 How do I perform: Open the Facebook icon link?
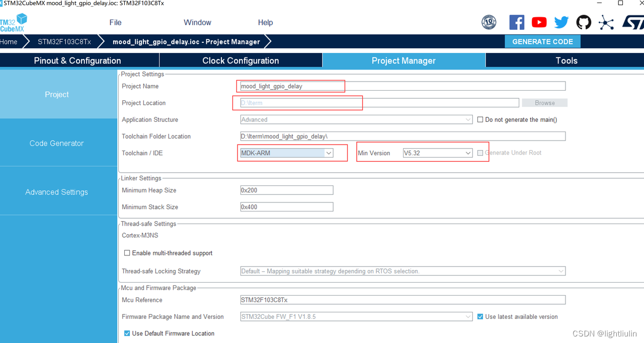tap(517, 22)
